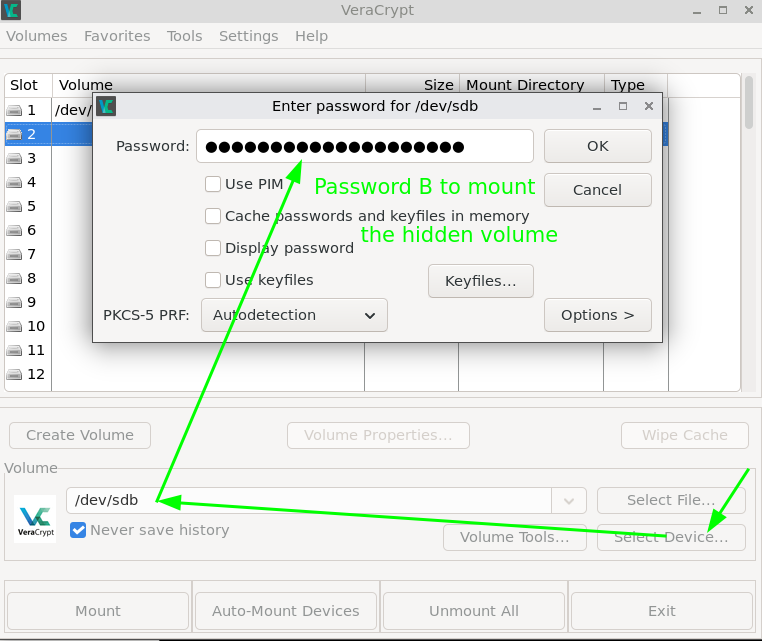The width and height of the screenshot is (762, 641).
Task: Expand the Options > section in password dialog
Action: coord(597,315)
